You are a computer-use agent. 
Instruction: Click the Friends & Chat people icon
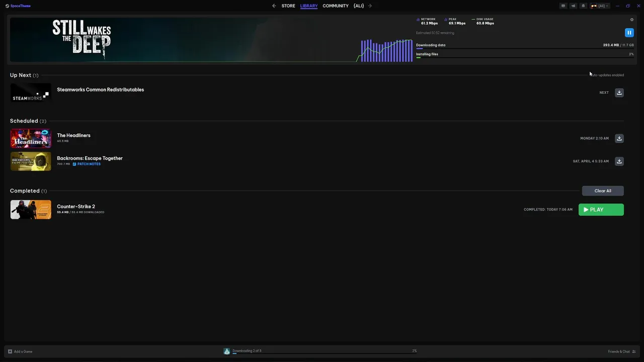(634, 351)
